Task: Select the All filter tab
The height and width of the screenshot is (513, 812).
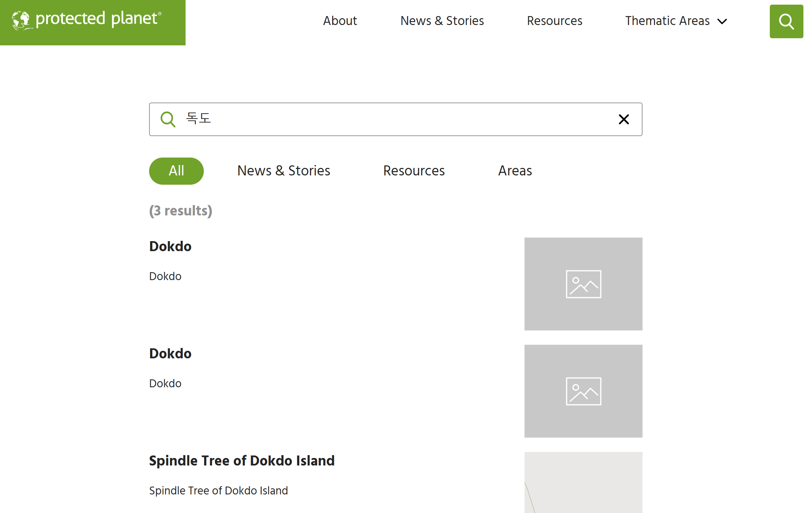Action: pyautogui.click(x=176, y=171)
